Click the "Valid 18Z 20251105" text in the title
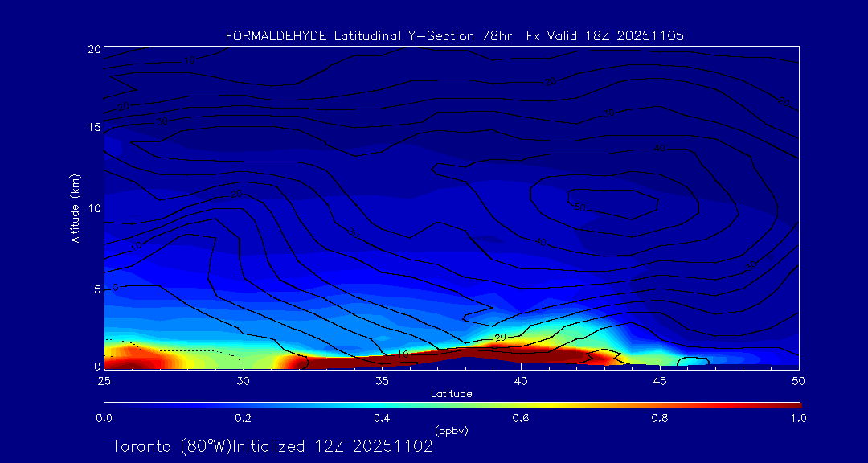Viewport: 868px width, 463px height. coord(626,36)
